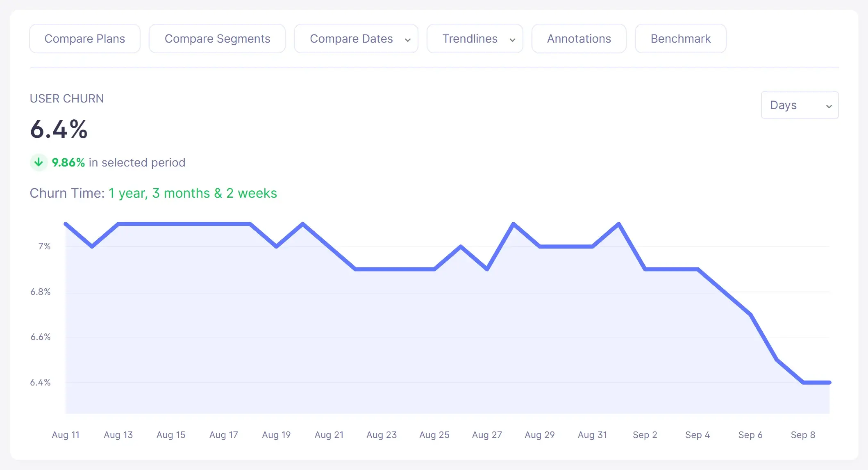Click the 6.6% y-axis label
Screen dimensions: 868x470
pos(41,337)
